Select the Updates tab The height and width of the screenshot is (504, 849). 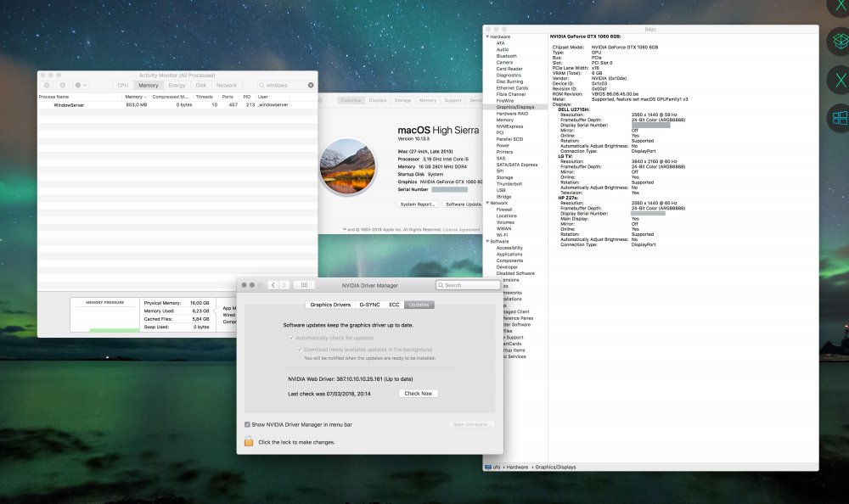[x=419, y=305]
